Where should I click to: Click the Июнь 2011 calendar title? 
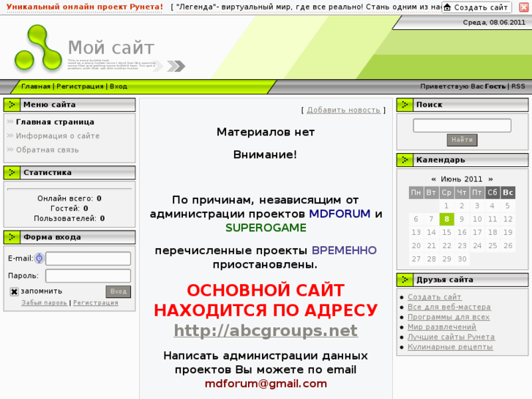462,179
